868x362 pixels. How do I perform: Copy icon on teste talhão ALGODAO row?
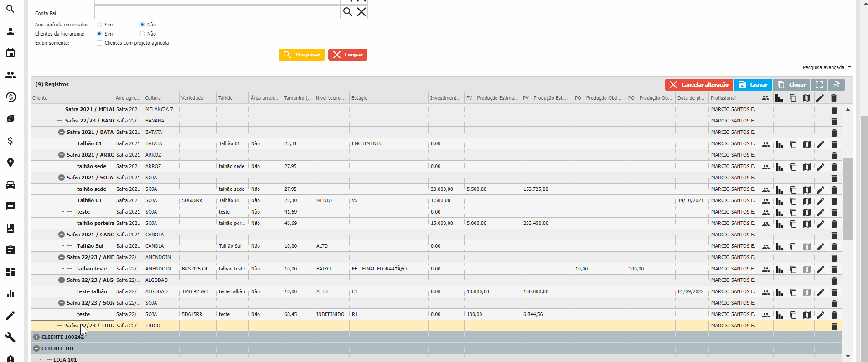(x=793, y=292)
